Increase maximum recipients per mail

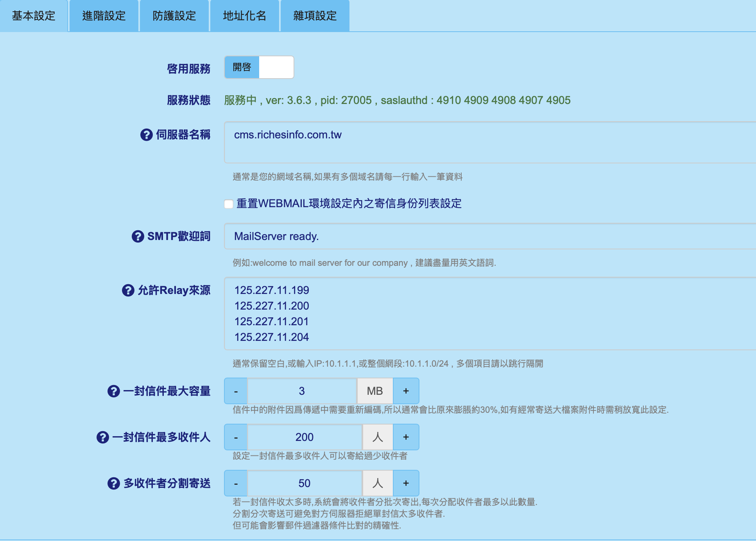click(x=406, y=437)
